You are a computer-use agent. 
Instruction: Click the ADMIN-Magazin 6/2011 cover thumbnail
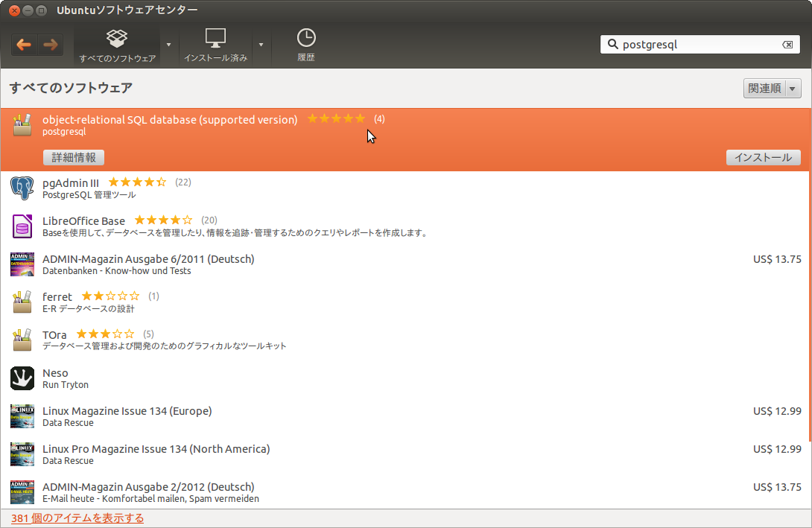[x=22, y=264]
